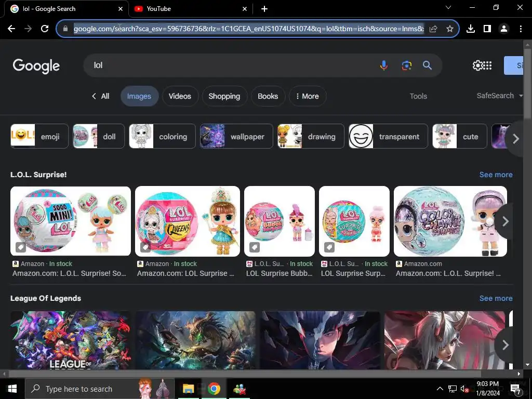Filter images by transparent chip
Viewport: 532px width, 399px height.
pyautogui.click(x=388, y=137)
